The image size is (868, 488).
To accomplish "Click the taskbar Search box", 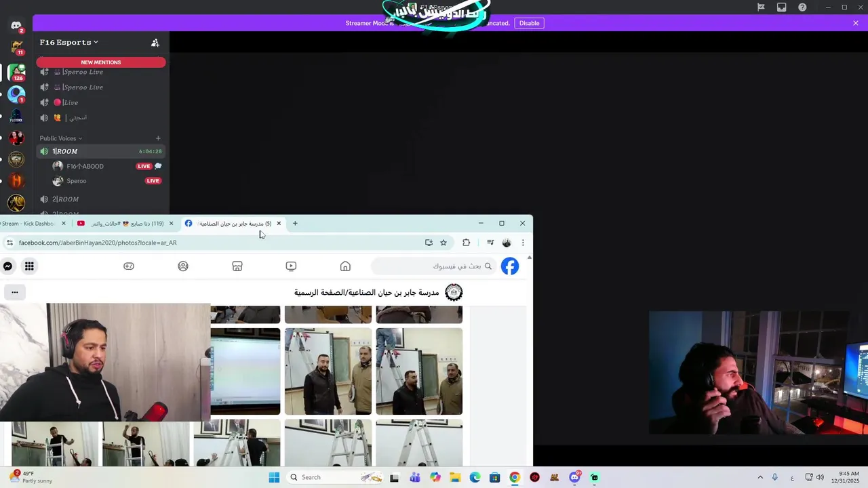I will (x=336, y=477).
